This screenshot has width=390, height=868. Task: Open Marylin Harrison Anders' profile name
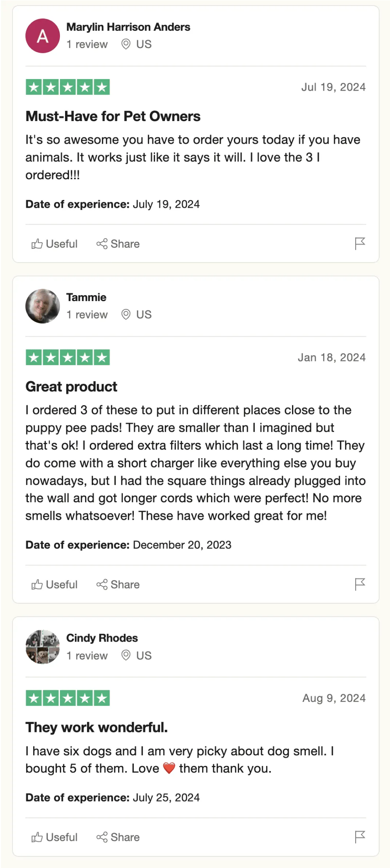(128, 27)
